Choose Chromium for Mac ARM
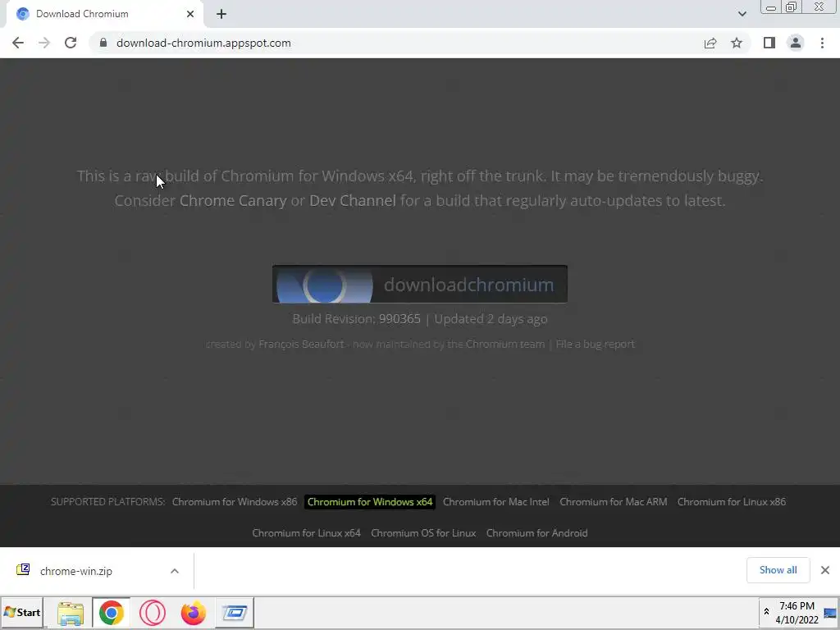The image size is (840, 630). 614,502
